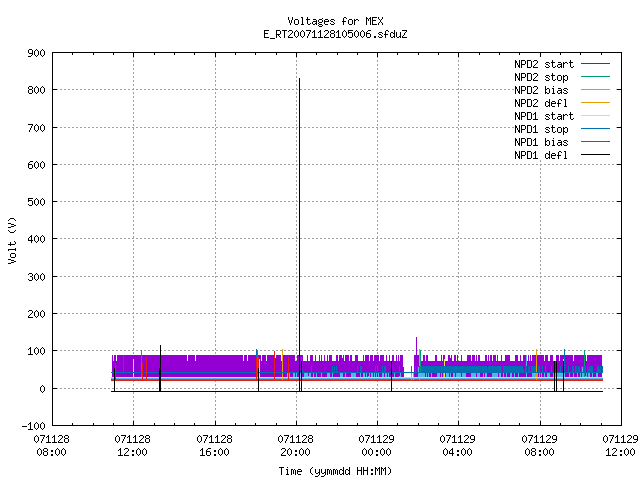Screen dimensions: 640x480
Task: Click the yellow NPD1 start legend line
Action: click(x=596, y=116)
